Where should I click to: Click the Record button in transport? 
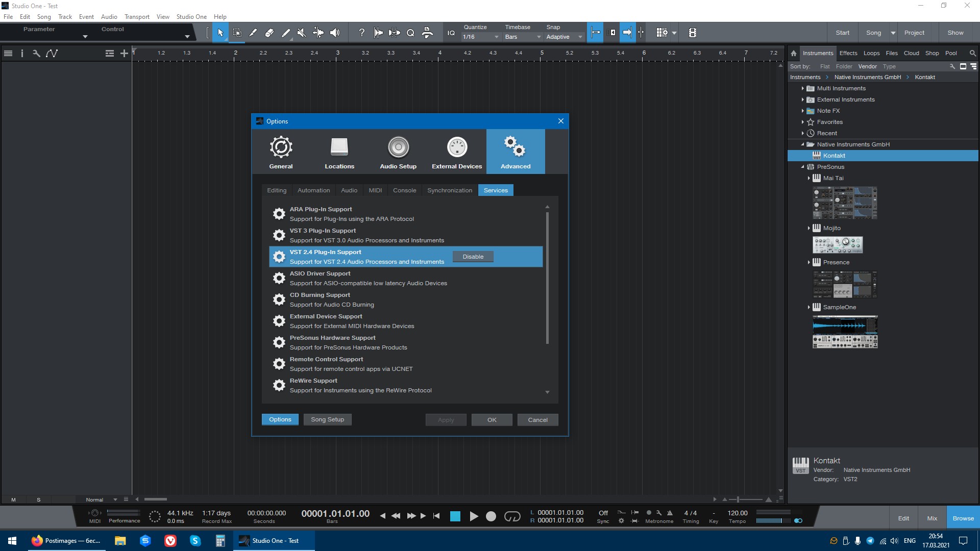(x=491, y=516)
